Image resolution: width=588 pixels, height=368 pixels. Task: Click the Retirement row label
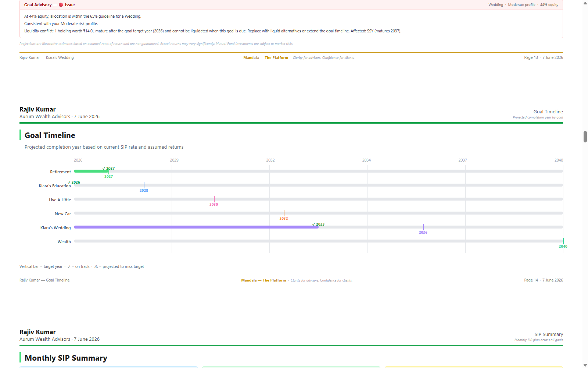[x=61, y=172]
